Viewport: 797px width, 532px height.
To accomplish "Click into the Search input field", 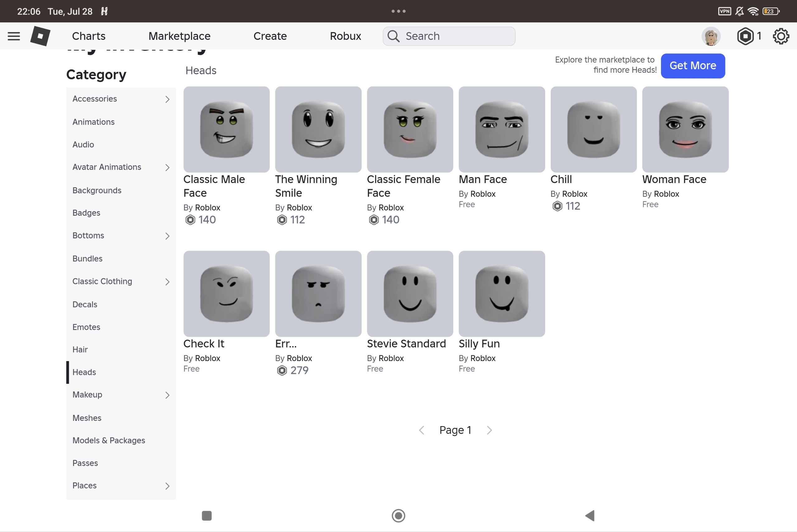I will point(449,36).
